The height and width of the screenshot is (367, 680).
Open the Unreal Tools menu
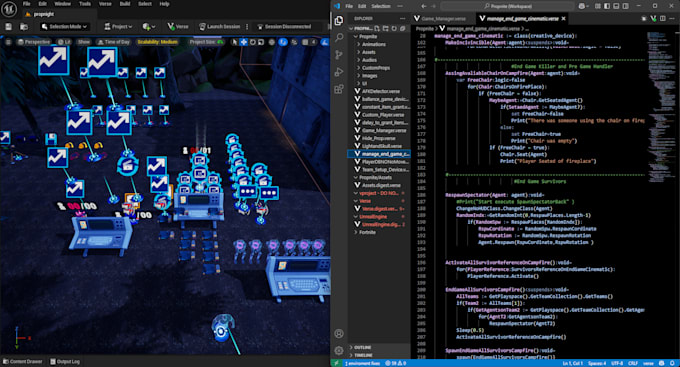pos(85,4)
